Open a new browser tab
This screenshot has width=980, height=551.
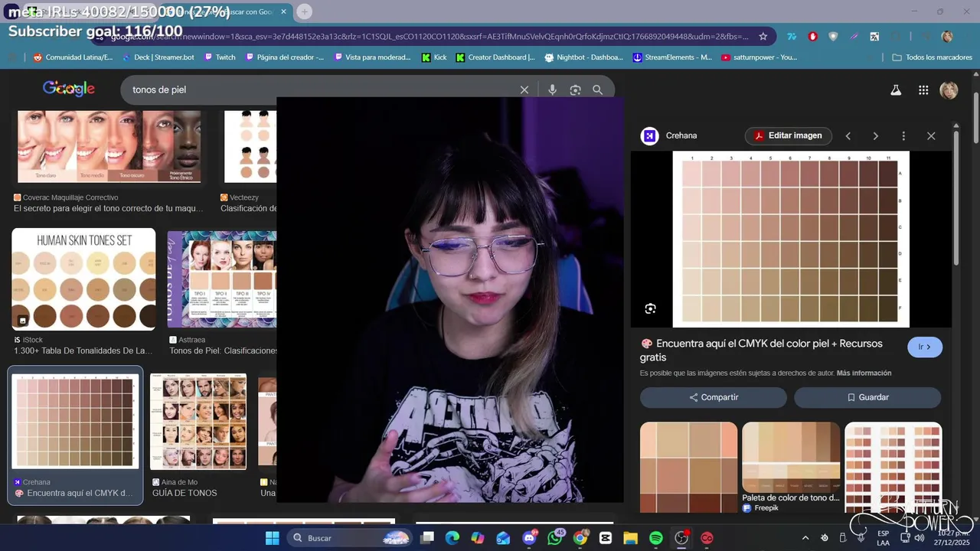pyautogui.click(x=304, y=11)
